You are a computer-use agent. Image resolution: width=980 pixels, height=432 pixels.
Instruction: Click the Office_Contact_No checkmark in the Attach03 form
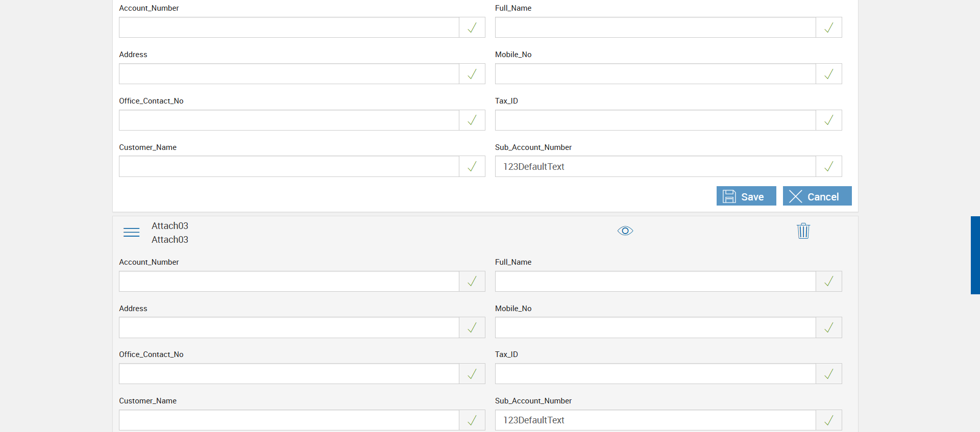pyautogui.click(x=472, y=374)
